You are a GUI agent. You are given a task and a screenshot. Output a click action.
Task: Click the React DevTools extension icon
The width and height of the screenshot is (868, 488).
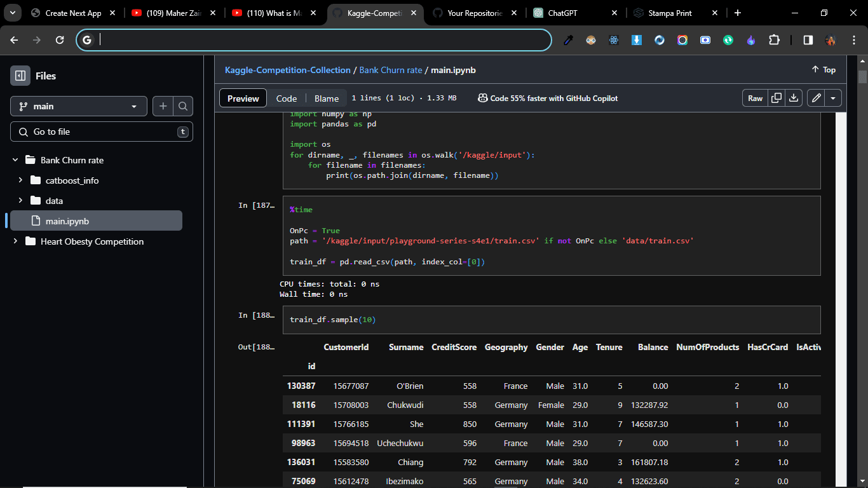pos(614,40)
